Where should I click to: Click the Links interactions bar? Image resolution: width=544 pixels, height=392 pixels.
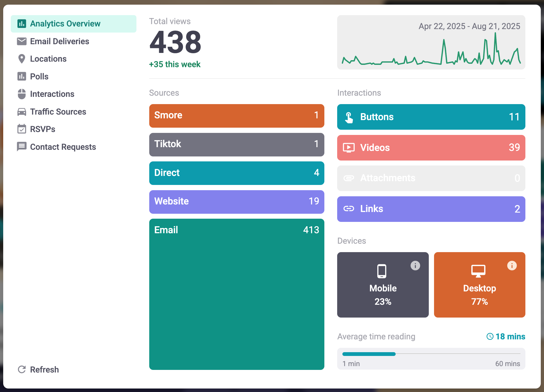coord(431,209)
